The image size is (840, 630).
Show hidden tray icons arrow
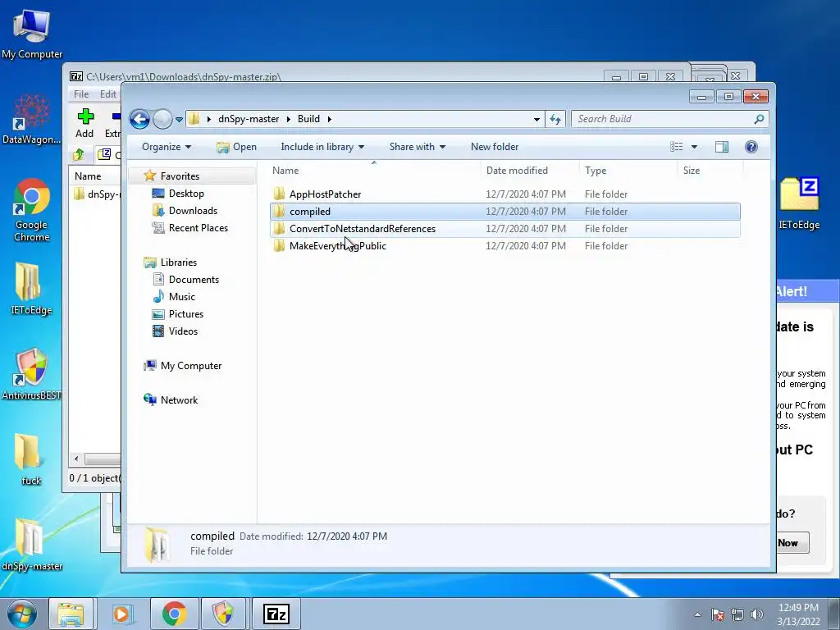coord(697,614)
